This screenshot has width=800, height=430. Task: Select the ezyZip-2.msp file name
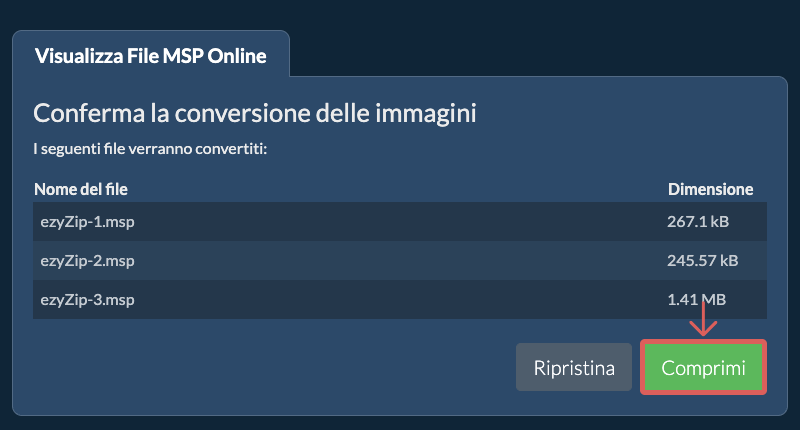pyautogui.click(x=88, y=261)
